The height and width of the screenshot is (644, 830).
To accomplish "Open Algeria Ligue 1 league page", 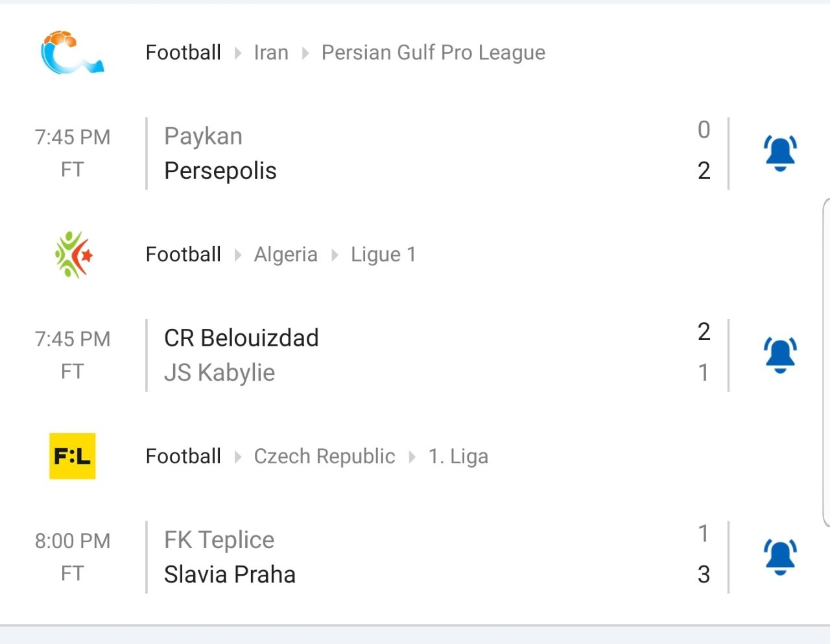I will 383,254.
